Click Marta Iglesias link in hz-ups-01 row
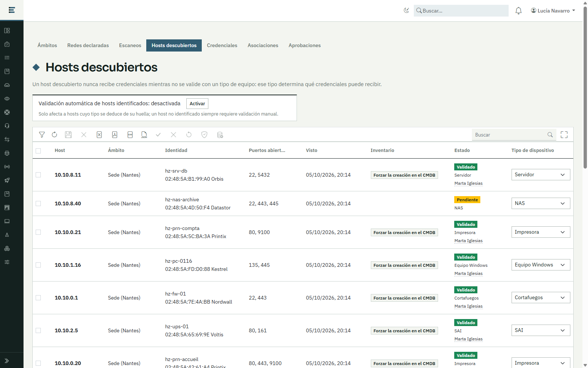Viewport: 588px width, 368px height. tap(469, 339)
